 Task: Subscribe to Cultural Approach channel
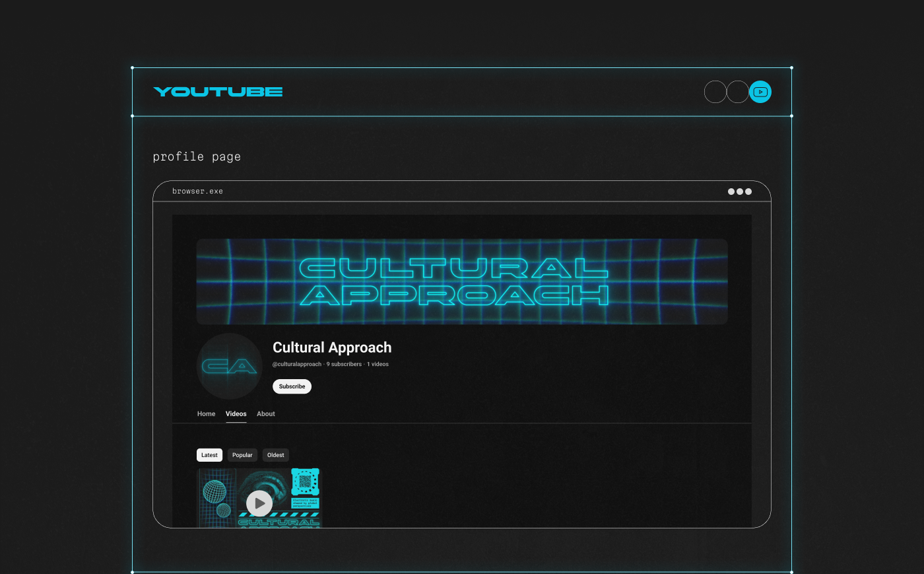[x=292, y=386]
